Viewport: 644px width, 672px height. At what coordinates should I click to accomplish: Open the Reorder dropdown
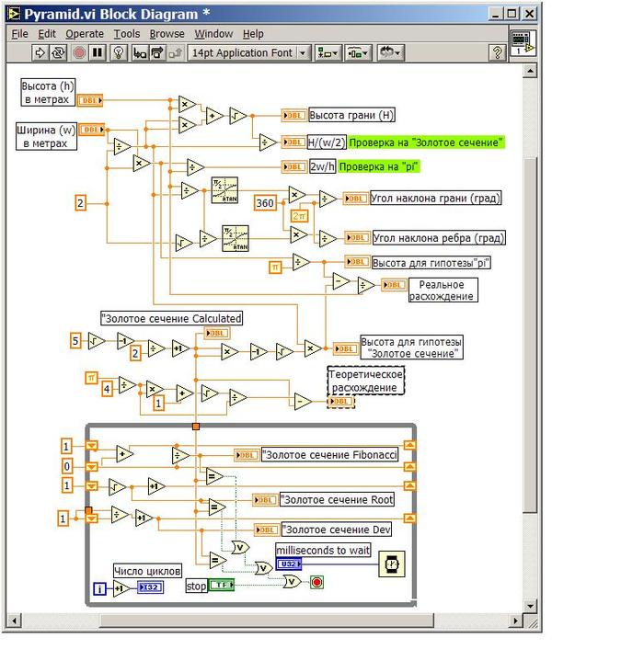pyautogui.click(x=391, y=52)
